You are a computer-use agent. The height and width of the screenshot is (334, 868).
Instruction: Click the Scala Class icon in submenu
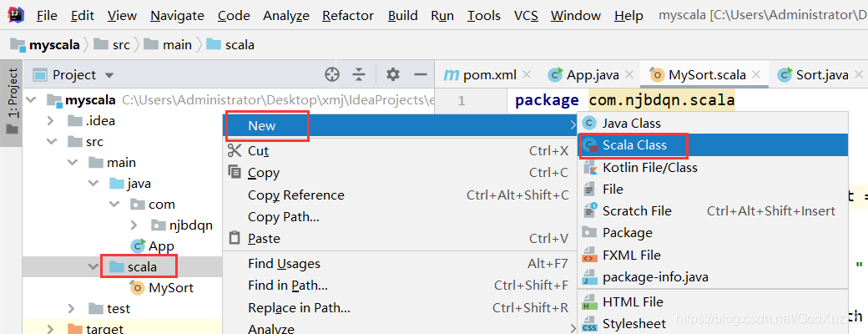pyautogui.click(x=591, y=145)
